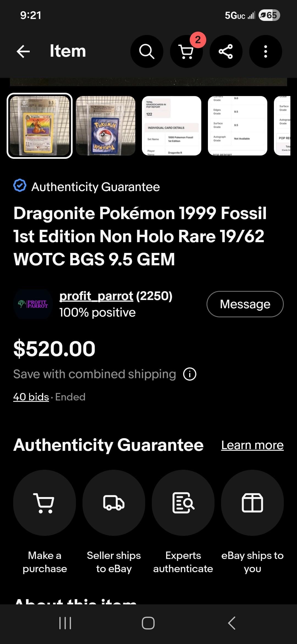The height and width of the screenshot is (644, 297).
Task: View the edges and surface grade thumbnail
Action: pyautogui.click(x=238, y=126)
